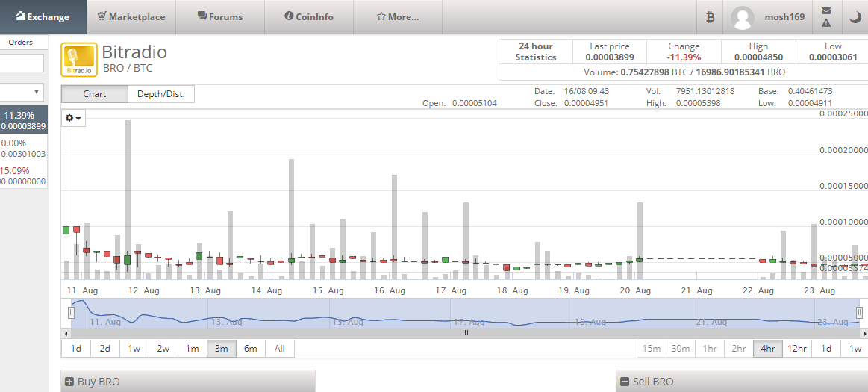Click the 24h Low 0.00003061 value
Viewport: 868px width, 392px height.
[x=833, y=57]
